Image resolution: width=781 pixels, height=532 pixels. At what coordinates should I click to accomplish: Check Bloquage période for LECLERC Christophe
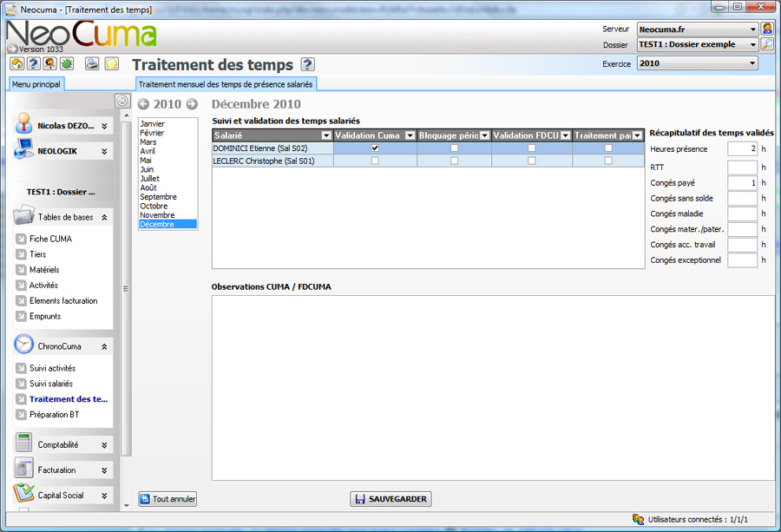pos(454,161)
